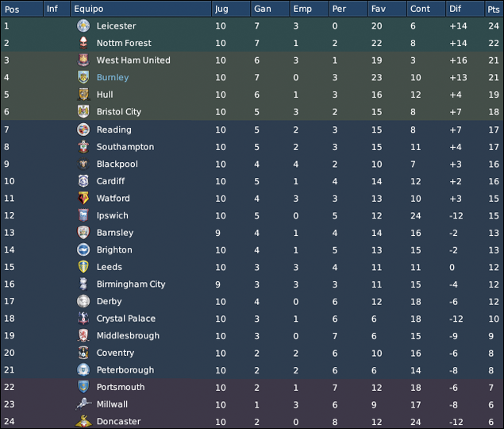Open the Bristol City team name
This screenshot has height=429, width=504.
click(119, 112)
